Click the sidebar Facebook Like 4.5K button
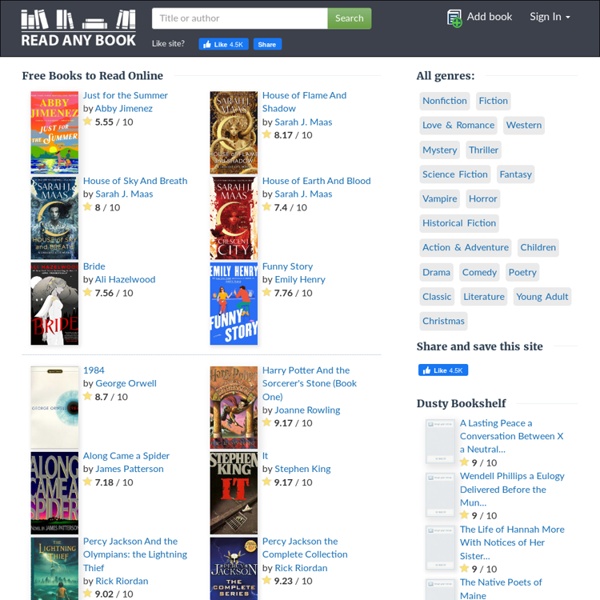 pos(442,370)
